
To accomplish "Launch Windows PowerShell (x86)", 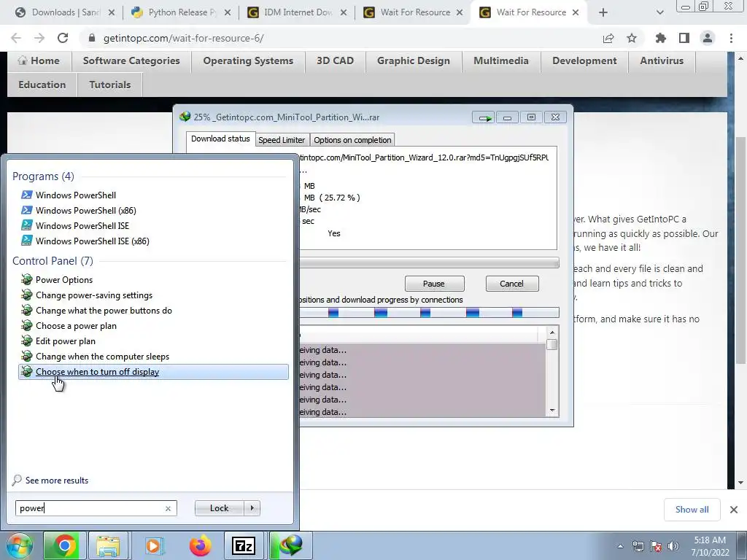I will click(x=86, y=211).
